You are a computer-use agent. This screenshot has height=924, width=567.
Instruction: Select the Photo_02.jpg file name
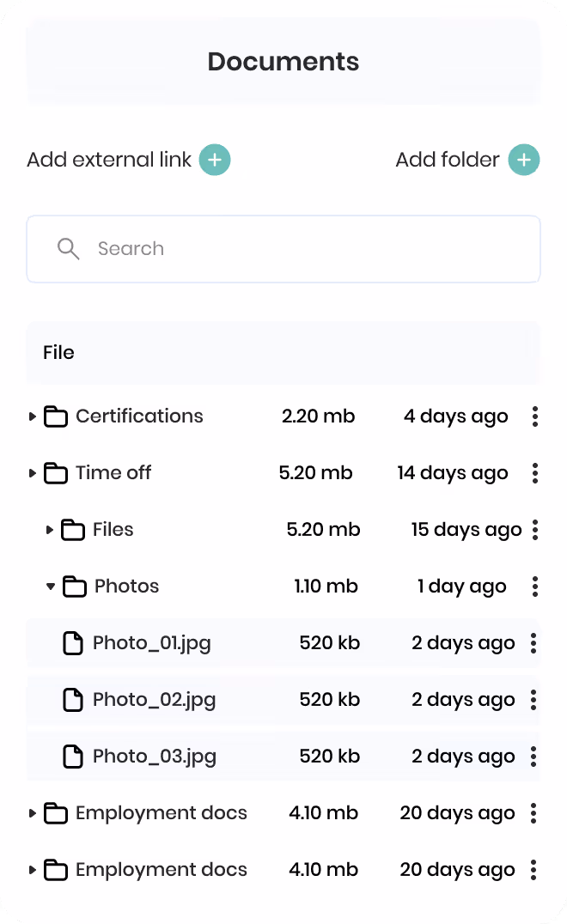(155, 700)
